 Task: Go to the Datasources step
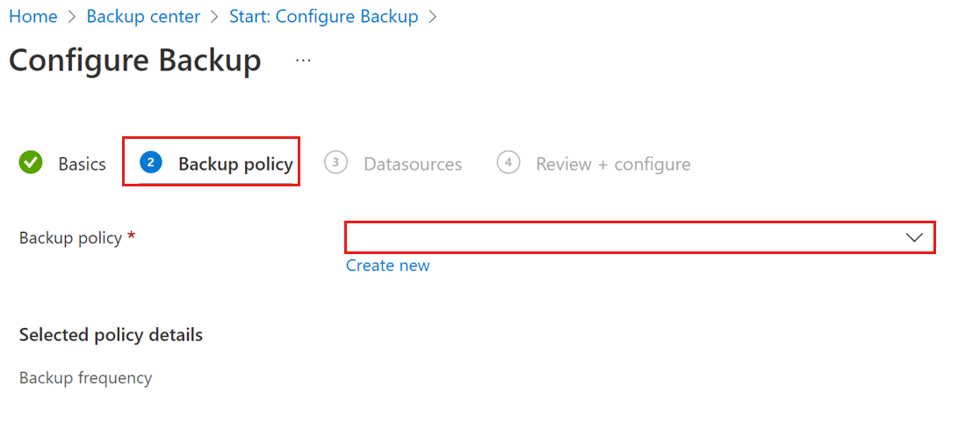pyautogui.click(x=412, y=164)
